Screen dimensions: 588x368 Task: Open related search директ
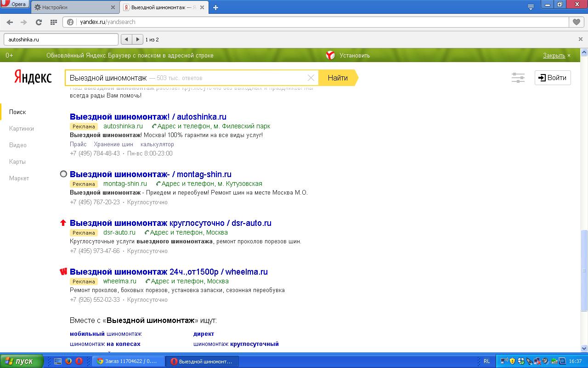(204, 334)
